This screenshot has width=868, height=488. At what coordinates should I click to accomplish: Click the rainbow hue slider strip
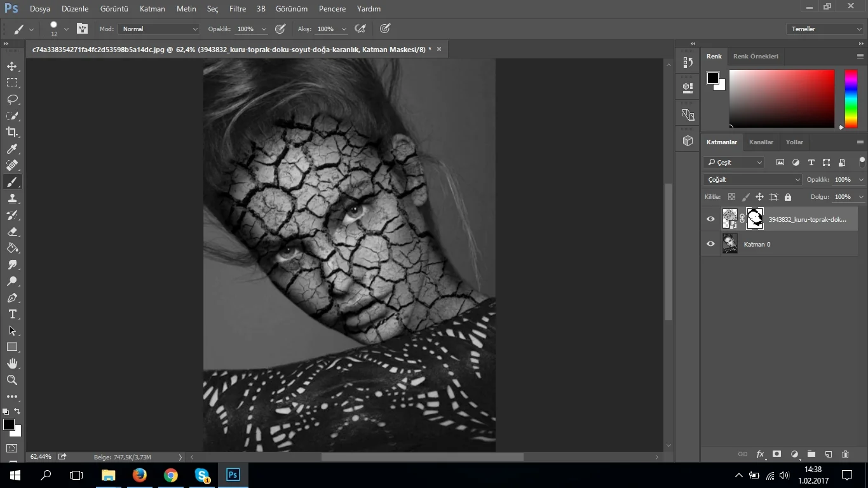tap(851, 98)
